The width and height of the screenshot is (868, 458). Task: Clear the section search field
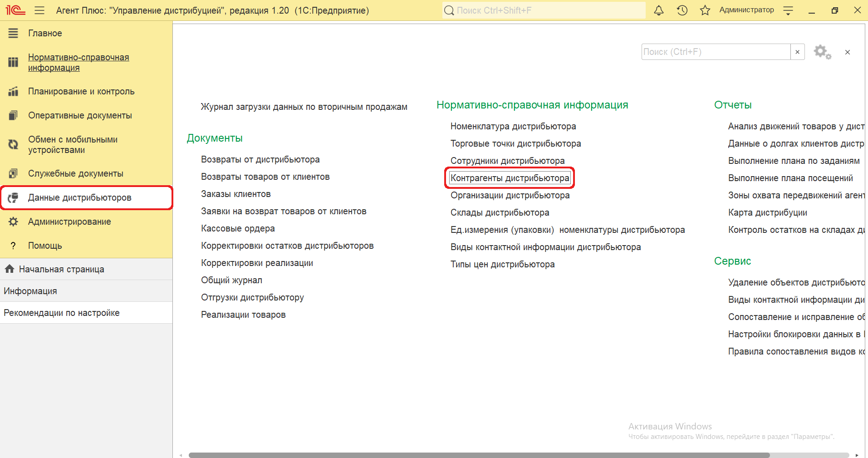797,52
